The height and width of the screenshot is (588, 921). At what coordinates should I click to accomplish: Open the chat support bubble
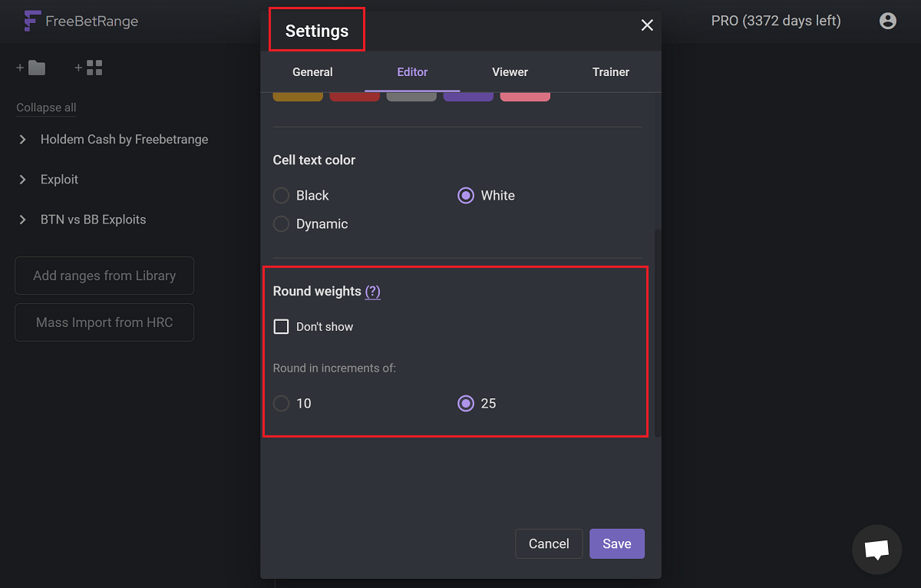point(876,550)
